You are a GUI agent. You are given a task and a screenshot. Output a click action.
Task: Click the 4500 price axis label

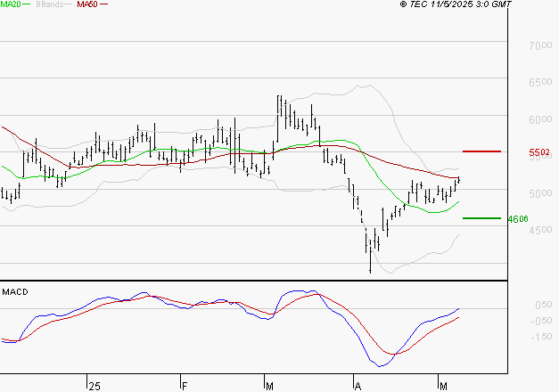pyautogui.click(x=541, y=230)
